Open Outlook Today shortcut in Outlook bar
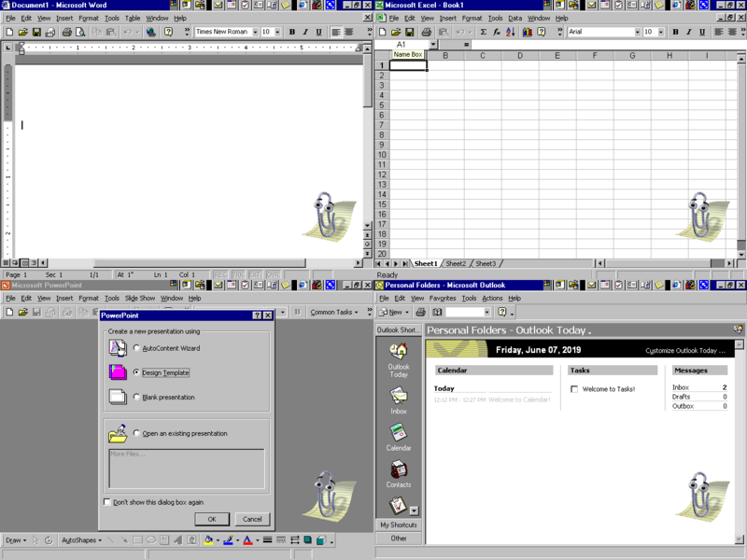This screenshot has height=560, width=747. pyautogui.click(x=399, y=360)
